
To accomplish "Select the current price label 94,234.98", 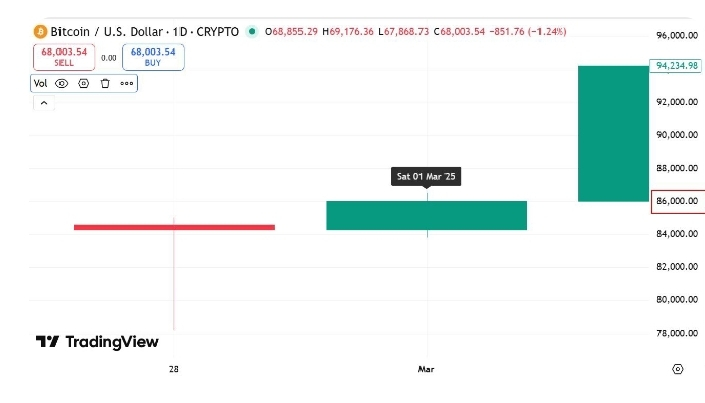I will tap(677, 66).
